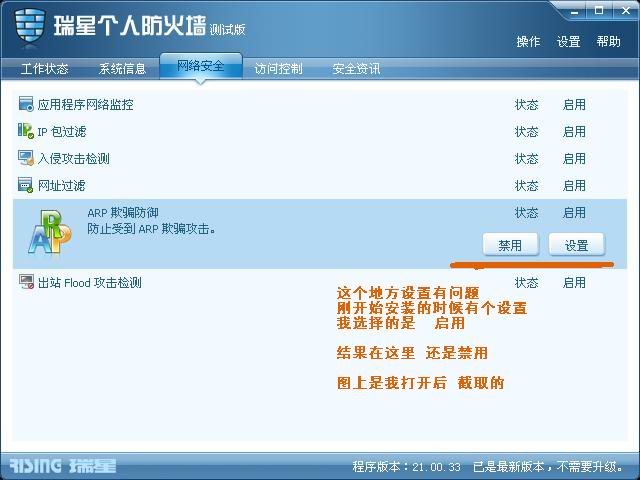Click the large ARP 欺骗防御 icon
This screenshot has height=480, width=640.
50,231
